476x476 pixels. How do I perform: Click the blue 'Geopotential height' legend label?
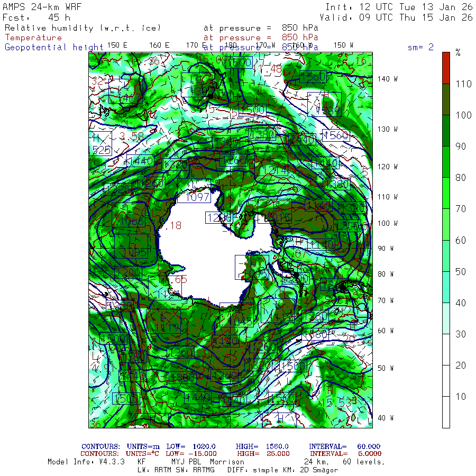pyautogui.click(x=54, y=48)
